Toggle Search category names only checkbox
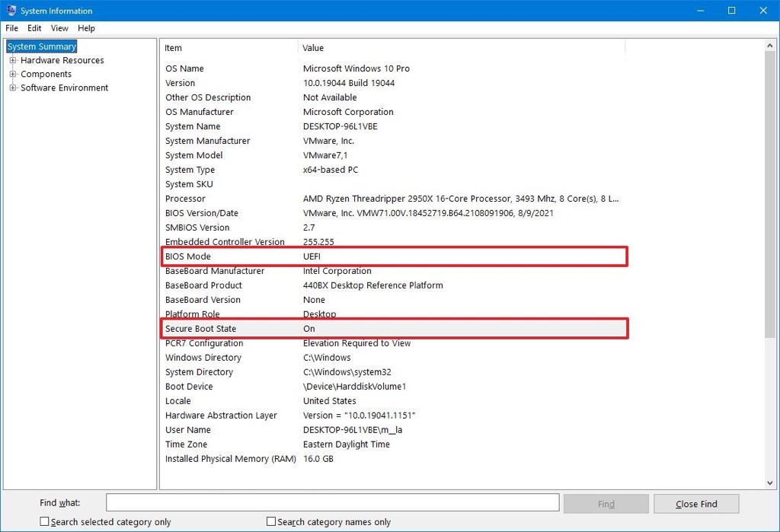The height and width of the screenshot is (532, 780). click(271, 521)
